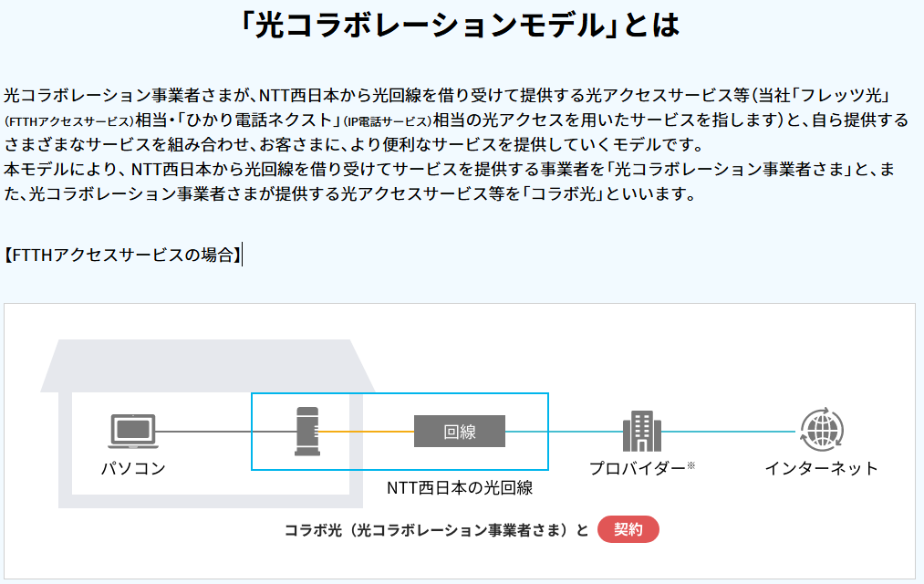Viewport: 924px width, 584px height.
Task: Click the paragraph line starting with さまざまなサービスを組み合わせ
Action: [354, 145]
